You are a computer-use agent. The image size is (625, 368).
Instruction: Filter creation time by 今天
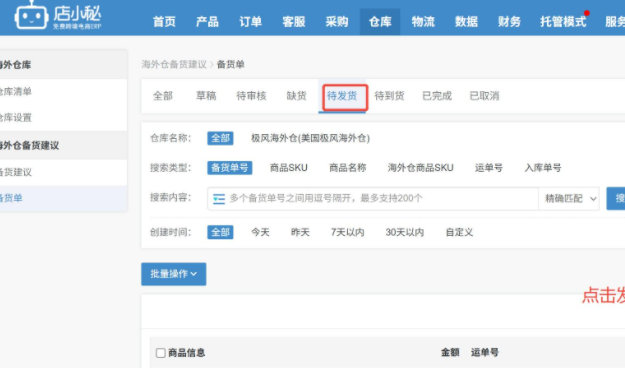(x=260, y=232)
